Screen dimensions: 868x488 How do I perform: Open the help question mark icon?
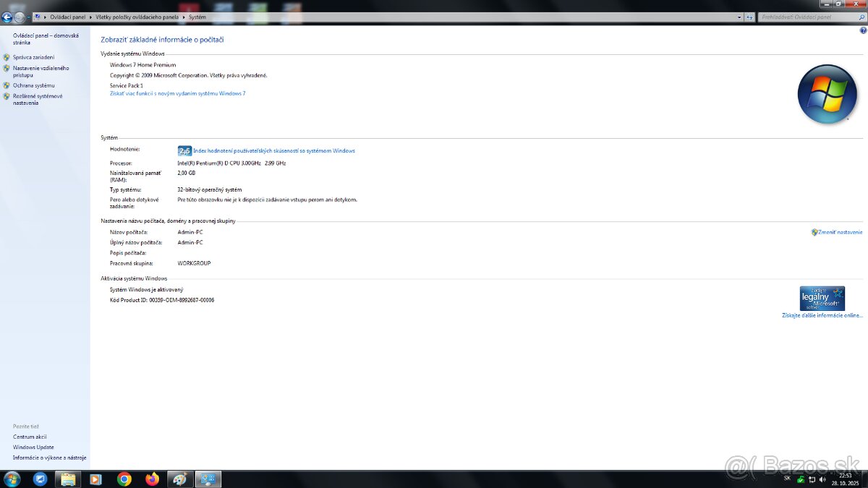click(862, 30)
